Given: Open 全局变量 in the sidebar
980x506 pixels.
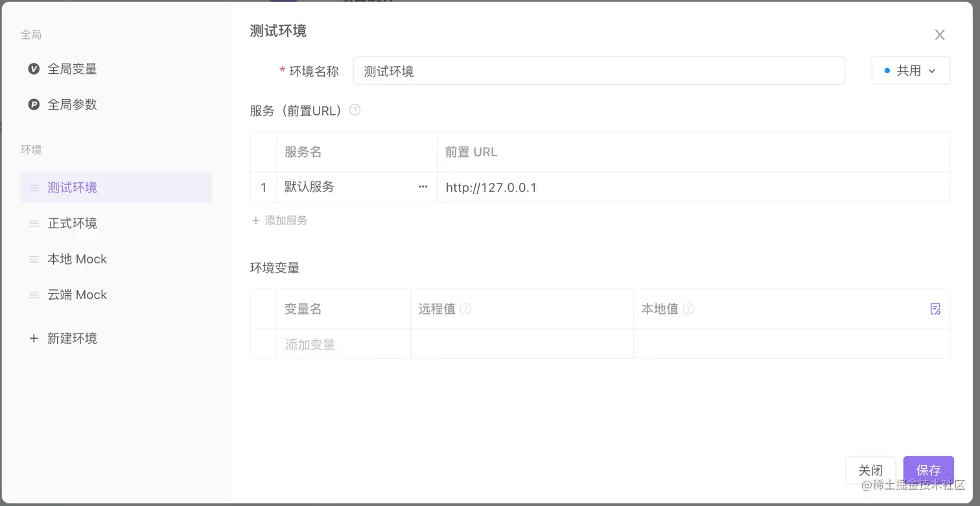Looking at the screenshot, I should click(x=72, y=69).
